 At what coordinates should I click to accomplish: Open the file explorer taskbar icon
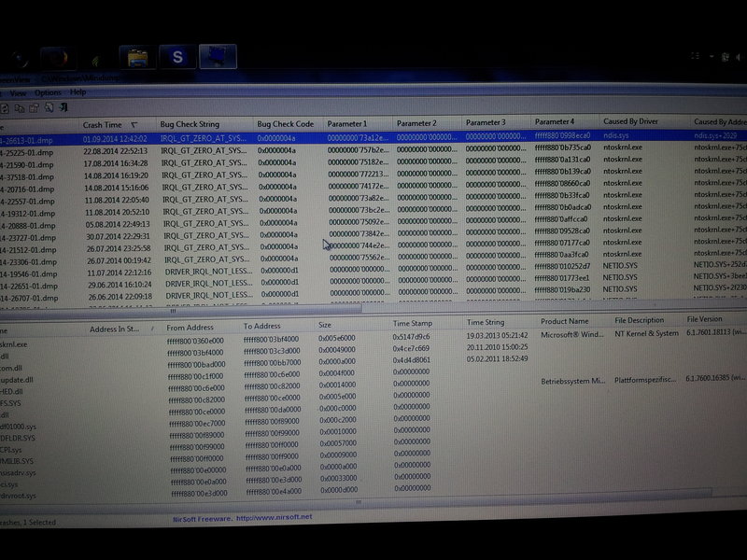139,58
